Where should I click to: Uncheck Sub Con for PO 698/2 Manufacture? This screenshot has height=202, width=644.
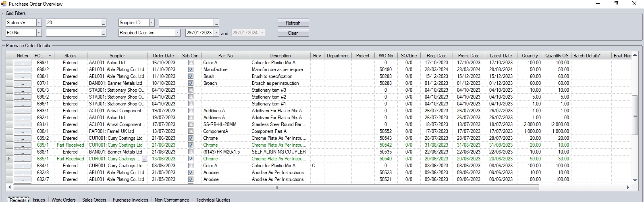[x=191, y=69]
